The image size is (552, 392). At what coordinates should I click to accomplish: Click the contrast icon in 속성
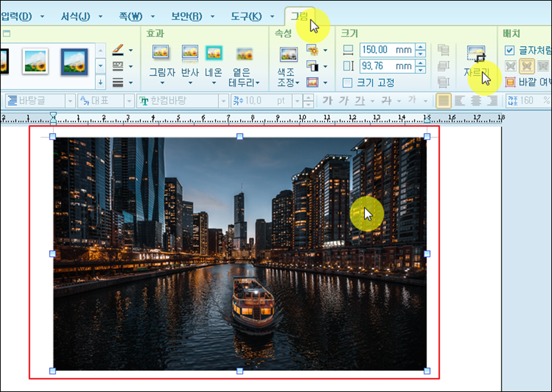[313, 66]
